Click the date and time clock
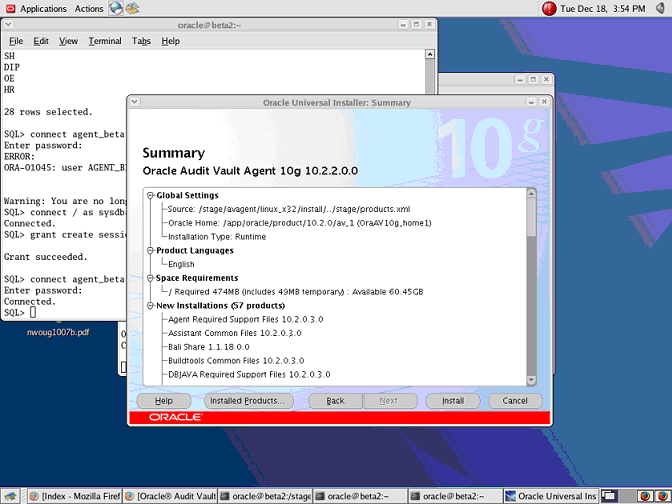The image size is (672, 504). pyautogui.click(x=603, y=9)
